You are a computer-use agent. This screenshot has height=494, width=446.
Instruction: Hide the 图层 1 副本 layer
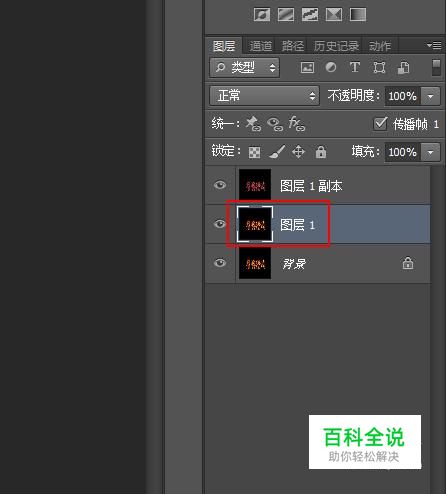220,185
